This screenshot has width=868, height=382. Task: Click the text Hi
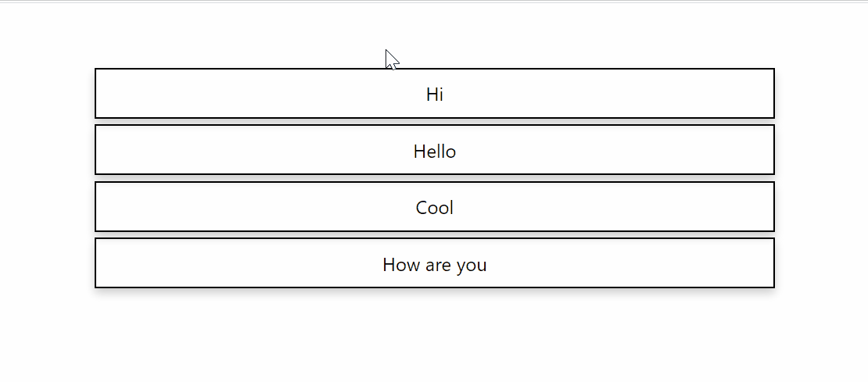(x=435, y=95)
